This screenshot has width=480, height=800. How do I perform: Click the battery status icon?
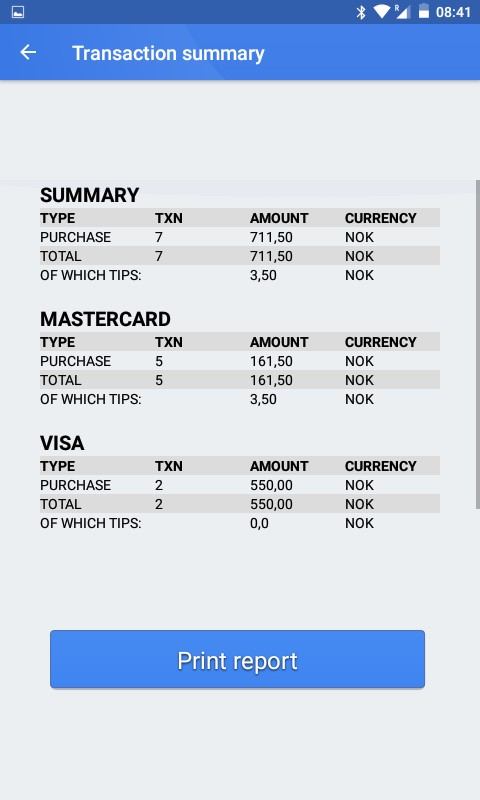424,12
